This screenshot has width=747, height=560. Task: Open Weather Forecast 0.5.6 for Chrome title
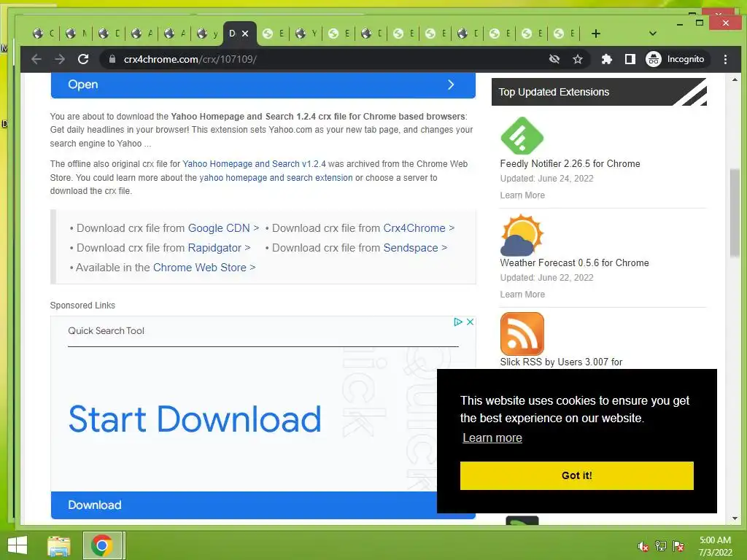[x=574, y=262]
